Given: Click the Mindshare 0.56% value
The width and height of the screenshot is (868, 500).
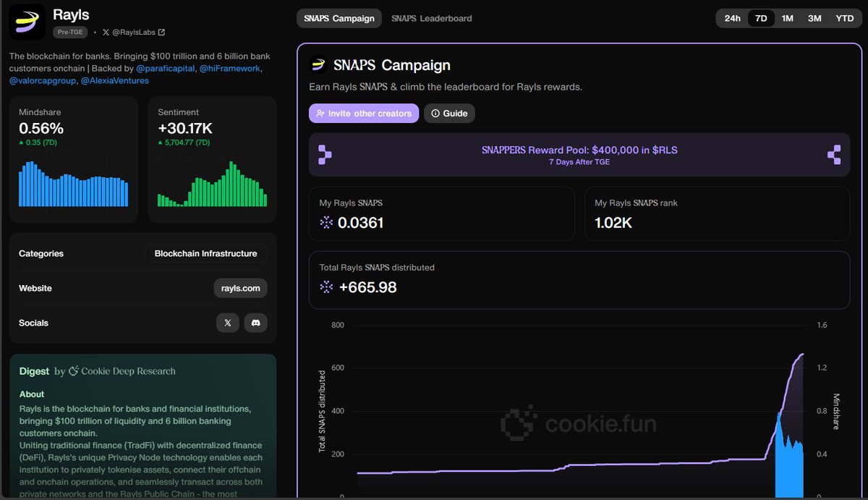Looking at the screenshot, I should tap(41, 129).
